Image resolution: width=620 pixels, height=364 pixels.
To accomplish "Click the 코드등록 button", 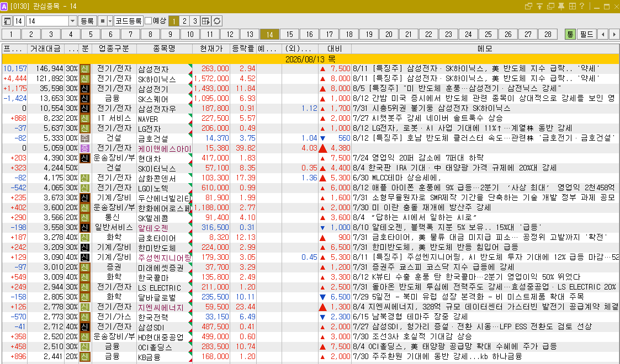I will [x=129, y=21].
